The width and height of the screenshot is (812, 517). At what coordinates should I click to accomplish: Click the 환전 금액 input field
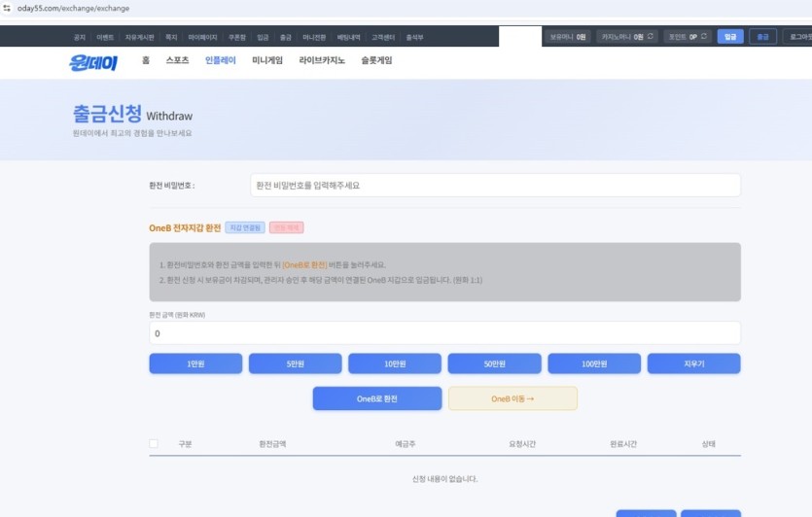tap(444, 332)
